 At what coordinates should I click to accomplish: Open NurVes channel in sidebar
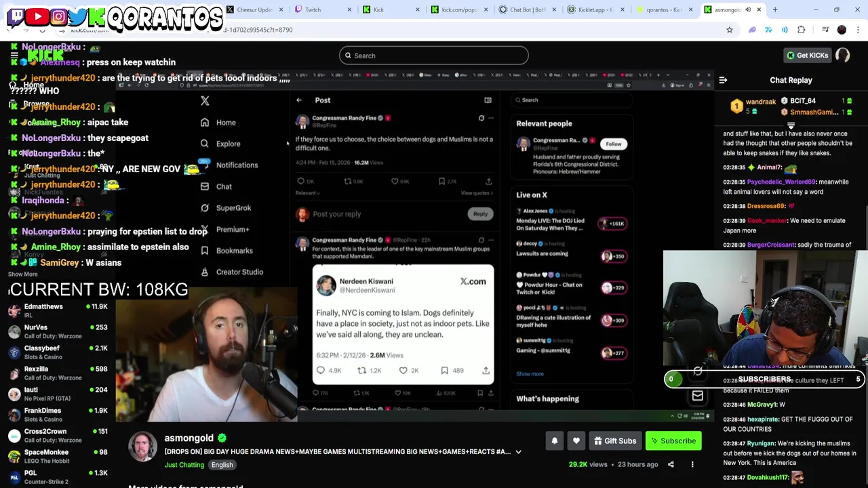[58, 331]
